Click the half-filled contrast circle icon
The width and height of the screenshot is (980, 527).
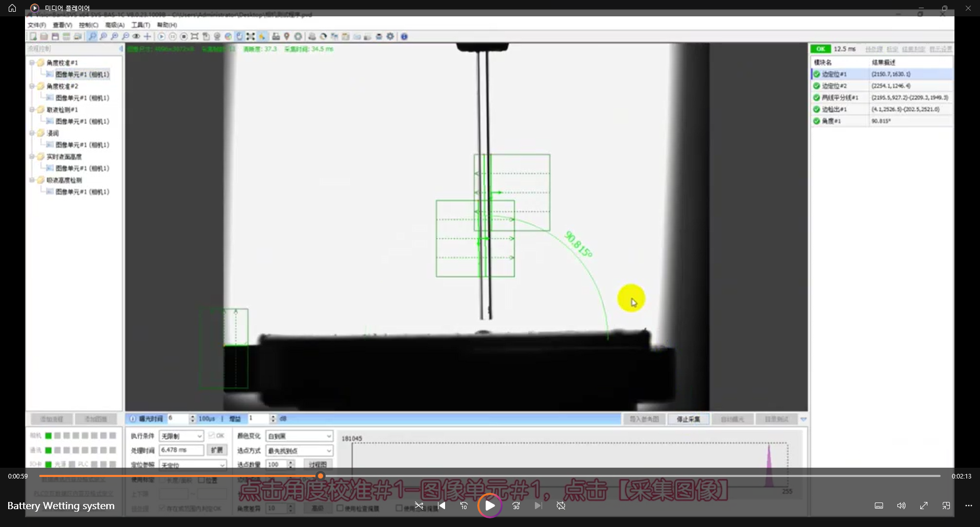323,36
